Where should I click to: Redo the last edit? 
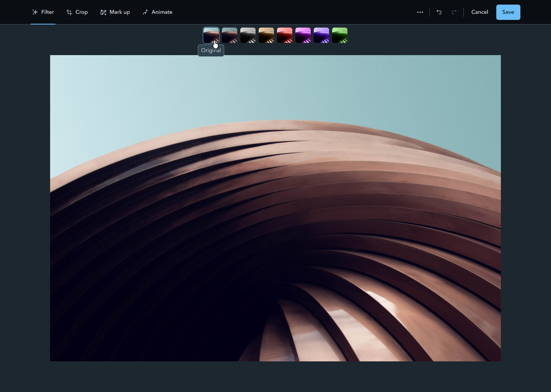tap(454, 12)
